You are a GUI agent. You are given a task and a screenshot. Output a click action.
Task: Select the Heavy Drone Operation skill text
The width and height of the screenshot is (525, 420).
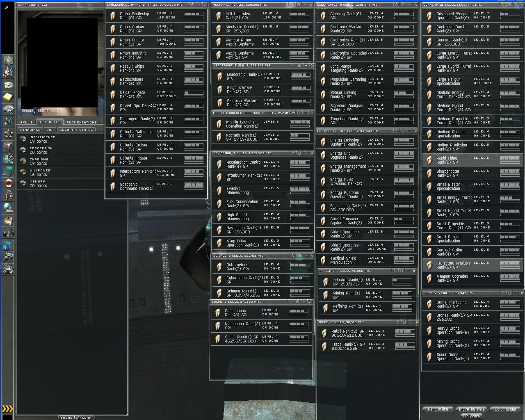tap(453, 330)
